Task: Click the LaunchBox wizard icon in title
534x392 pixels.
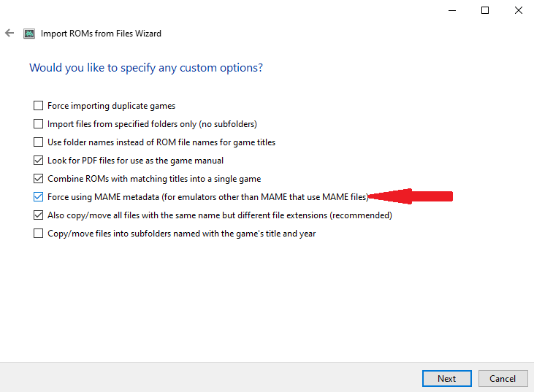Action: tap(29, 34)
